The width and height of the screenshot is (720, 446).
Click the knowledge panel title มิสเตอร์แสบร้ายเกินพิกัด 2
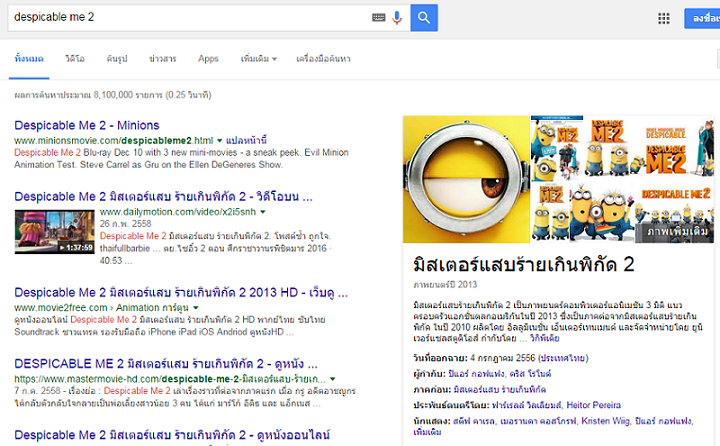point(524,265)
